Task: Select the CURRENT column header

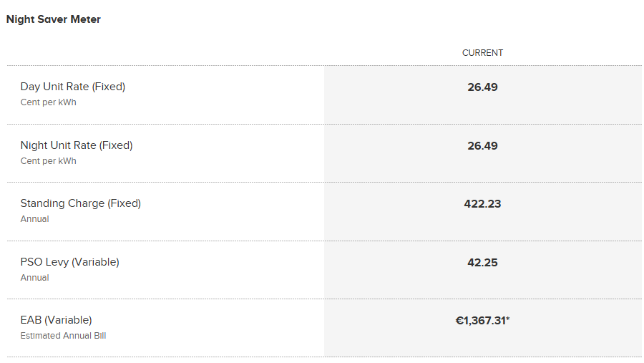Action: click(482, 52)
